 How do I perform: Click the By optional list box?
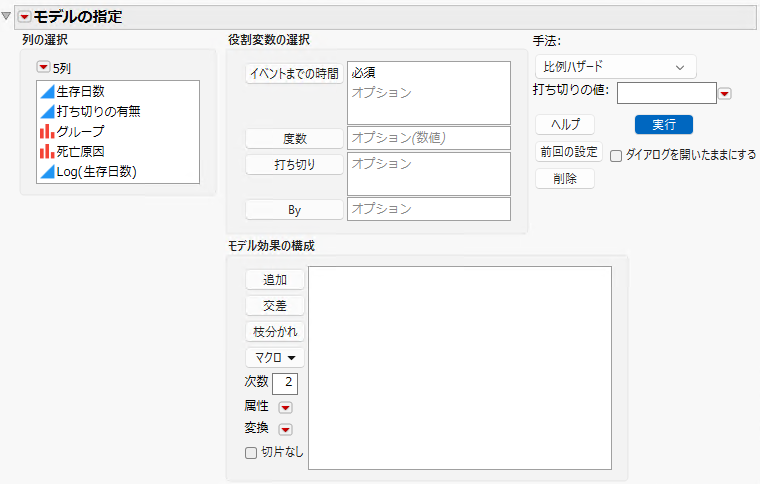coord(429,209)
